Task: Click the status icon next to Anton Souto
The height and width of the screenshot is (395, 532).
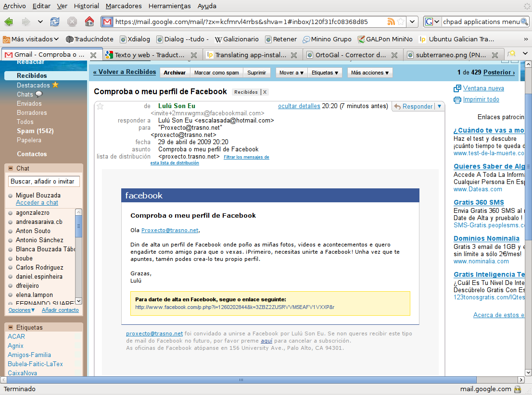Action: [11, 231]
